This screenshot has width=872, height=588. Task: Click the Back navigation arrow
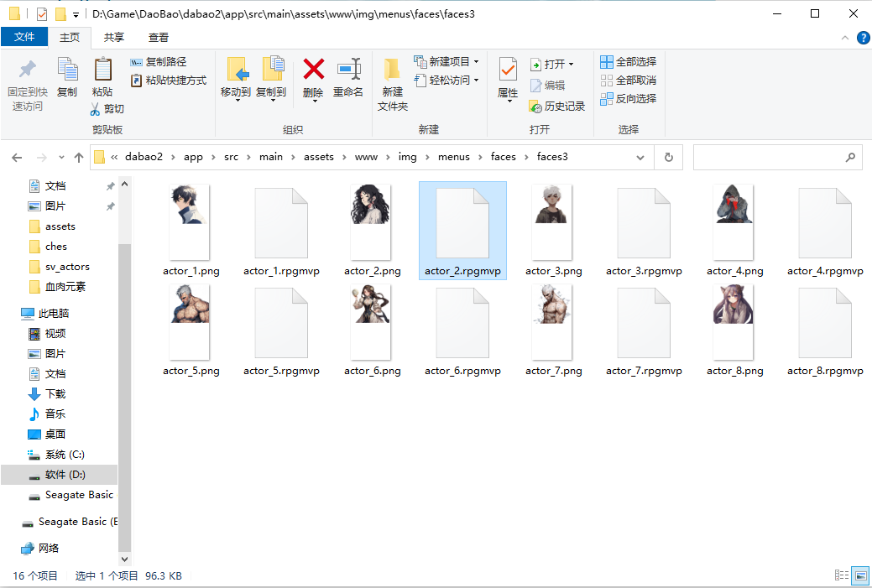click(x=18, y=158)
